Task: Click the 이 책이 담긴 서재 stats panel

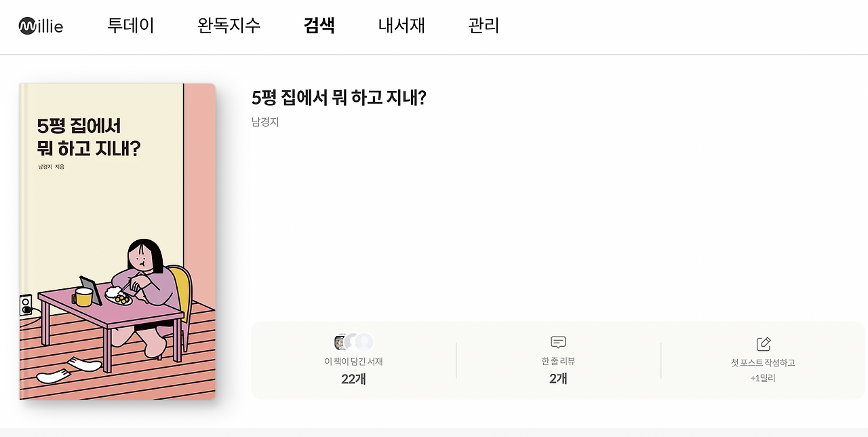Action: (x=352, y=362)
